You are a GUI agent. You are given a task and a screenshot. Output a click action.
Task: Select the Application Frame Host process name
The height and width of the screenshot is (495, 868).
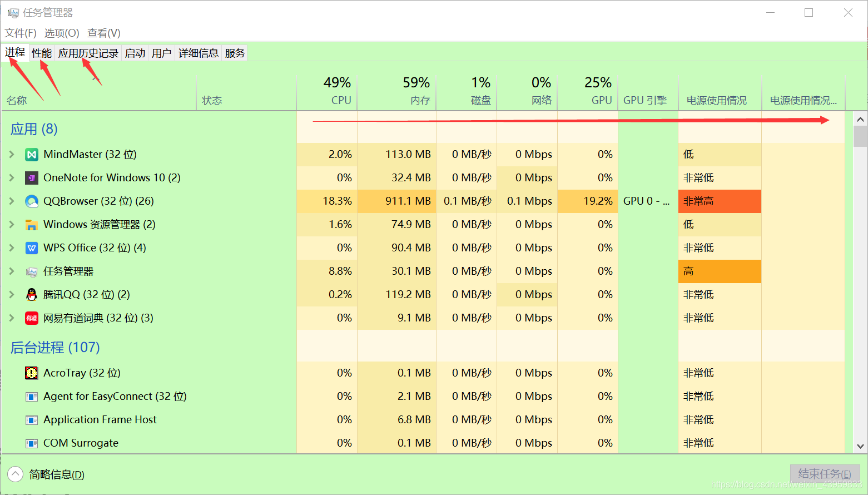coord(100,420)
